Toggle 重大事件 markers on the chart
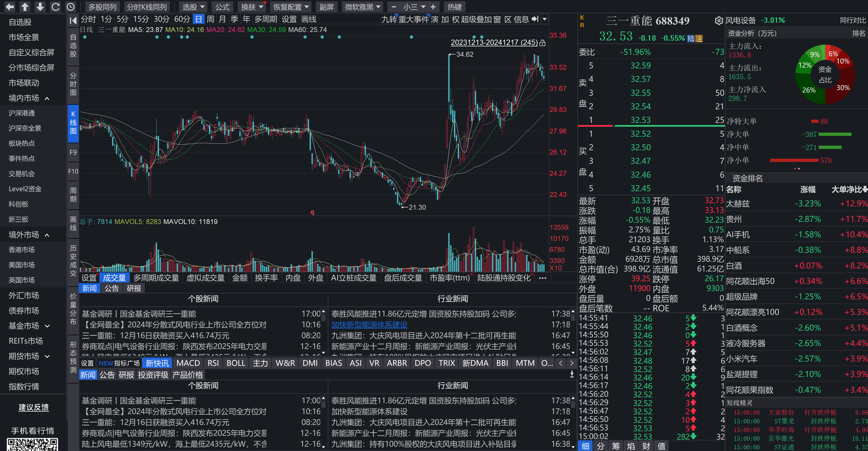Viewport: 868px width, 451px height. pos(414,19)
